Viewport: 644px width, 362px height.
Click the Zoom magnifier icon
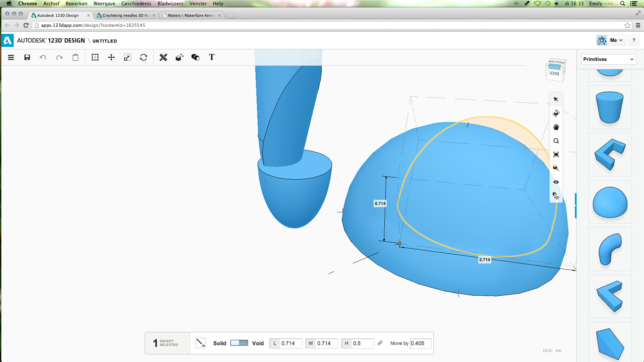pos(556,141)
